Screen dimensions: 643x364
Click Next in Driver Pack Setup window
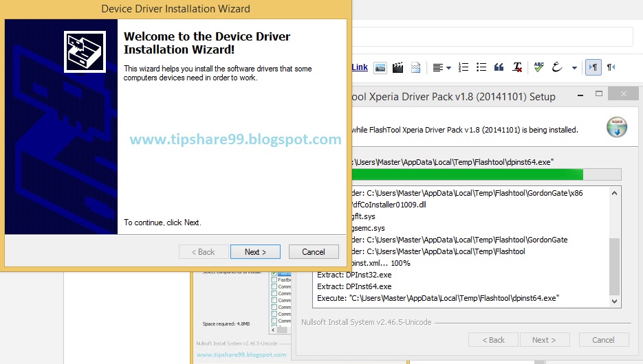(544, 340)
